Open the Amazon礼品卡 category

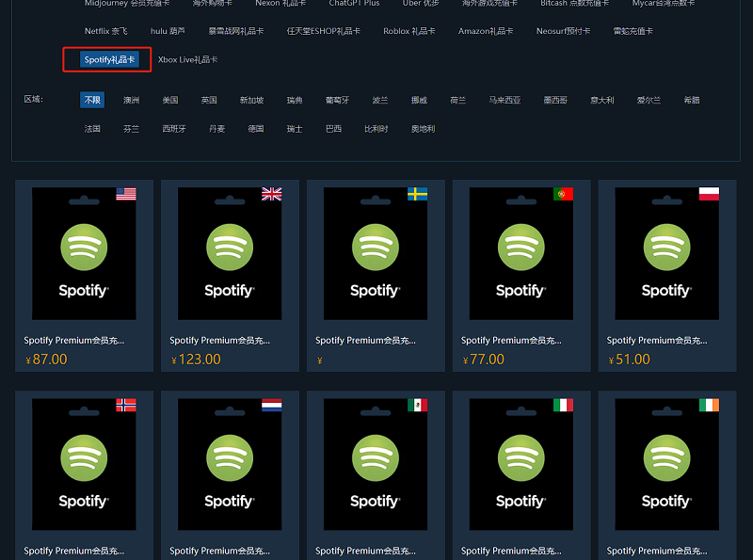(486, 31)
